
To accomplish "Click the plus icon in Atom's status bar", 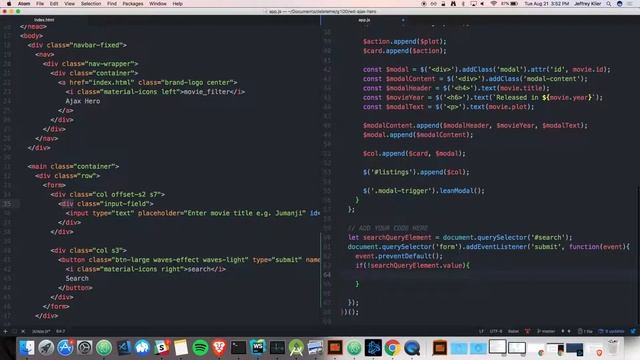I will 5,331.
